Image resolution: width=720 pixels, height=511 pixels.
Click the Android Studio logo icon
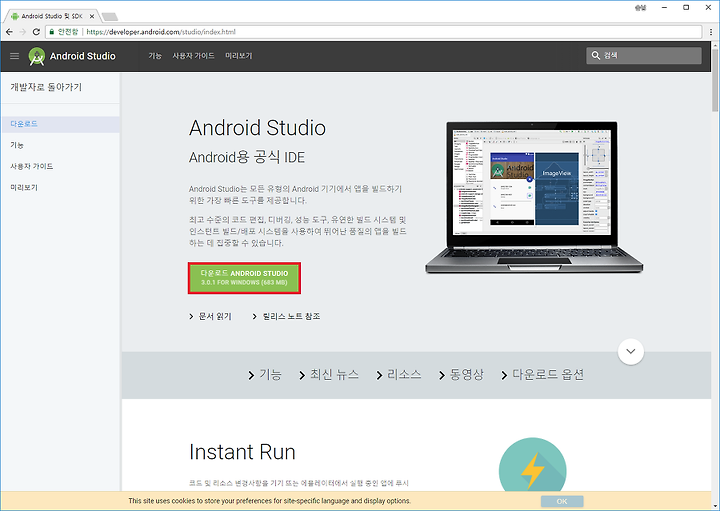point(37,56)
